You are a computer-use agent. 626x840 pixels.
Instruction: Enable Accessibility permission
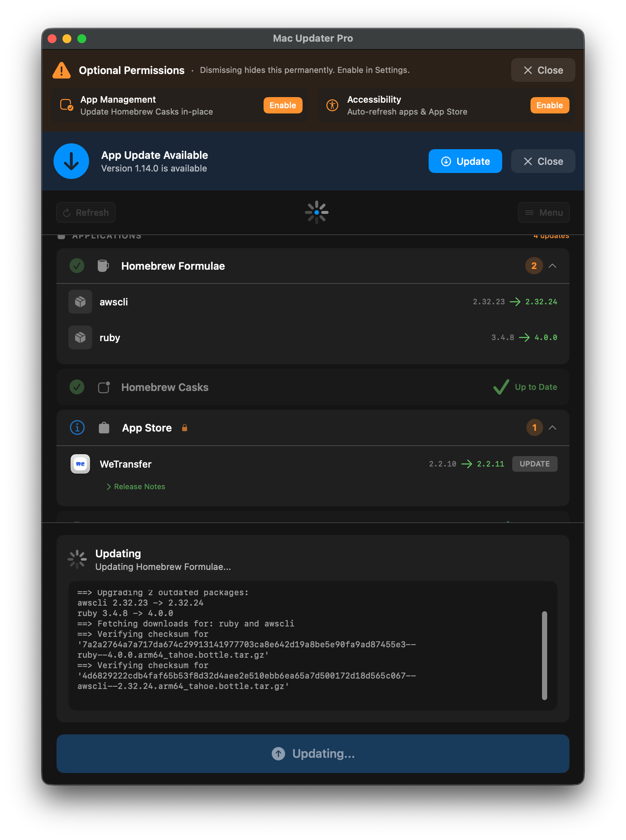pos(550,105)
